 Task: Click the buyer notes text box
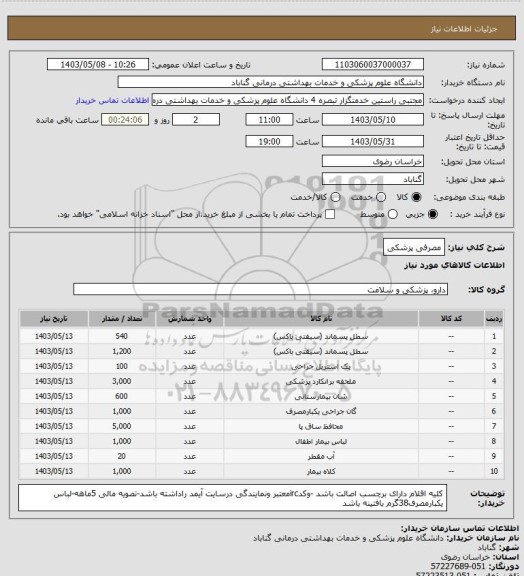tap(232, 498)
